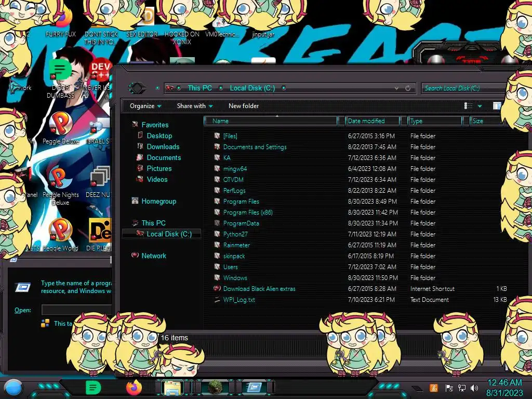The image size is (532, 399).
Task: Click the Start orb button
Action: pyautogui.click(x=14, y=388)
